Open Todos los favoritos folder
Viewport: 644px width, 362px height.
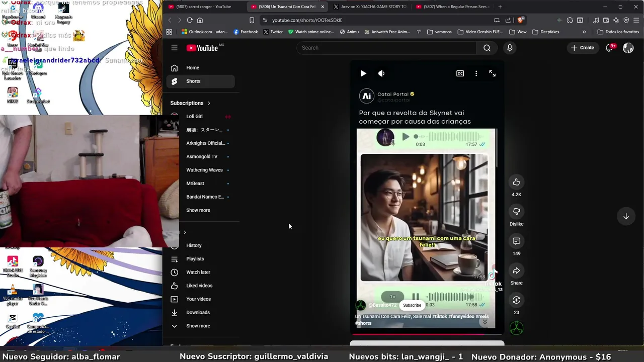[618, 32]
